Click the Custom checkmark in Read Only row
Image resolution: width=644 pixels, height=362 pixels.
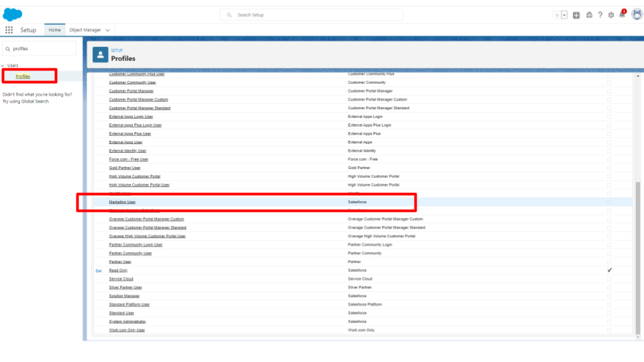(610, 270)
